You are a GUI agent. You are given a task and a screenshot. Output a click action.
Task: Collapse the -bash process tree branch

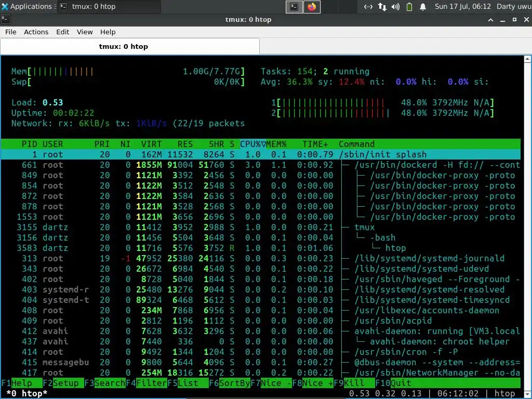coord(361,237)
